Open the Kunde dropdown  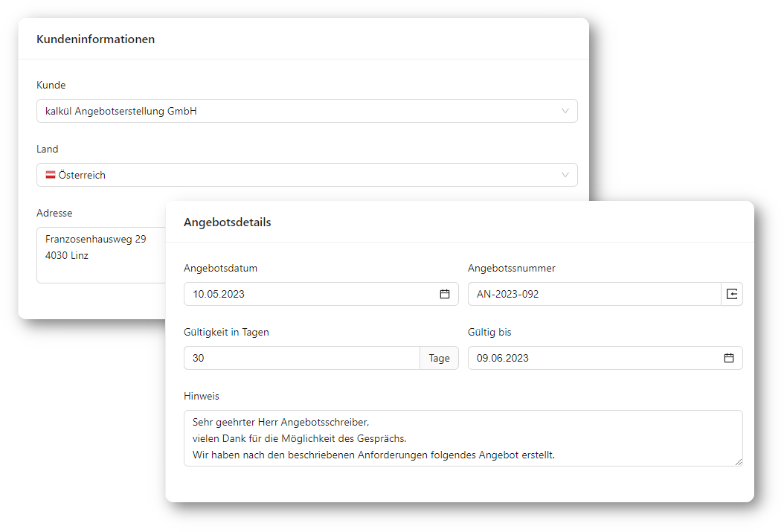click(567, 110)
